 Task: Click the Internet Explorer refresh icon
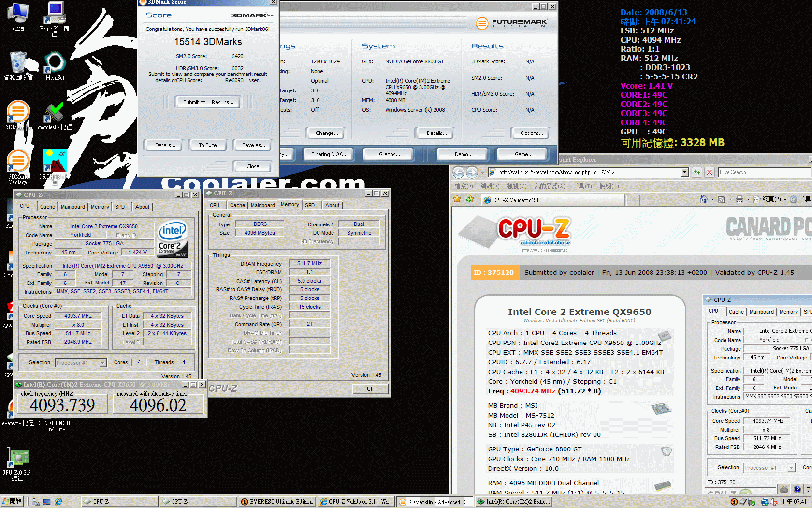pos(696,172)
